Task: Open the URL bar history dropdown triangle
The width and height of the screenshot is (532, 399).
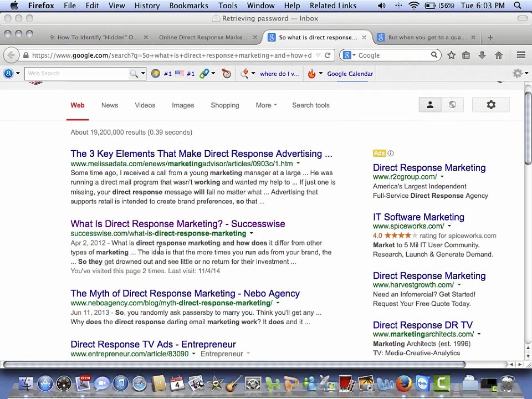Action: (318, 55)
